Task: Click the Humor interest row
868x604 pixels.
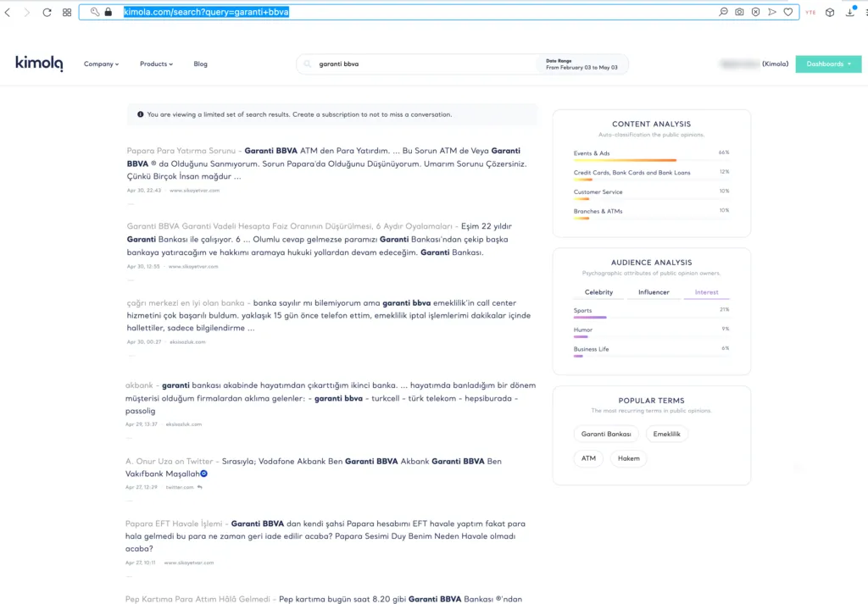Action: (652, 331)
